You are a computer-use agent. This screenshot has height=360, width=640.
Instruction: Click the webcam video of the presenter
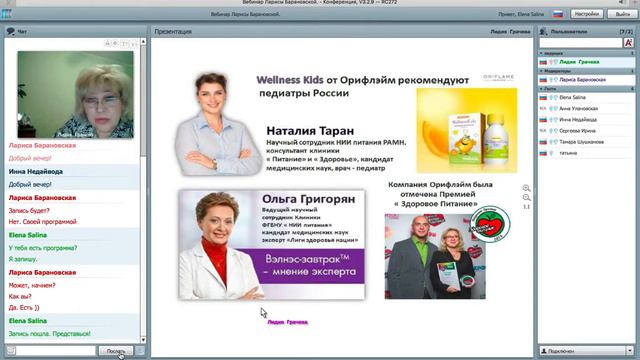pos(76,94)
